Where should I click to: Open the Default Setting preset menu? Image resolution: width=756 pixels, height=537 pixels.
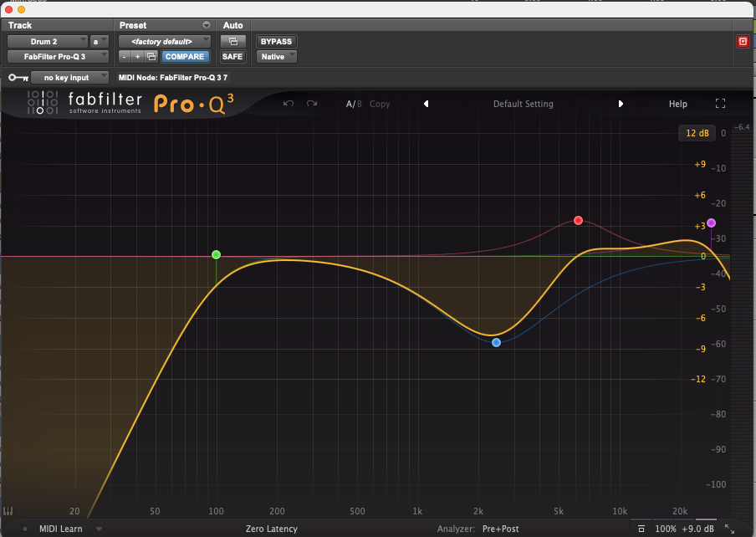point(524,104)
